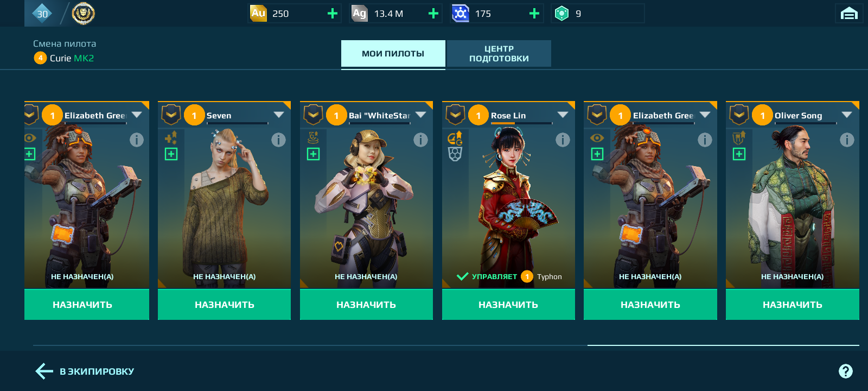Open the ЦЕНТР ПОДГОТОВКИ tab
868x391 pixels.
499,54
